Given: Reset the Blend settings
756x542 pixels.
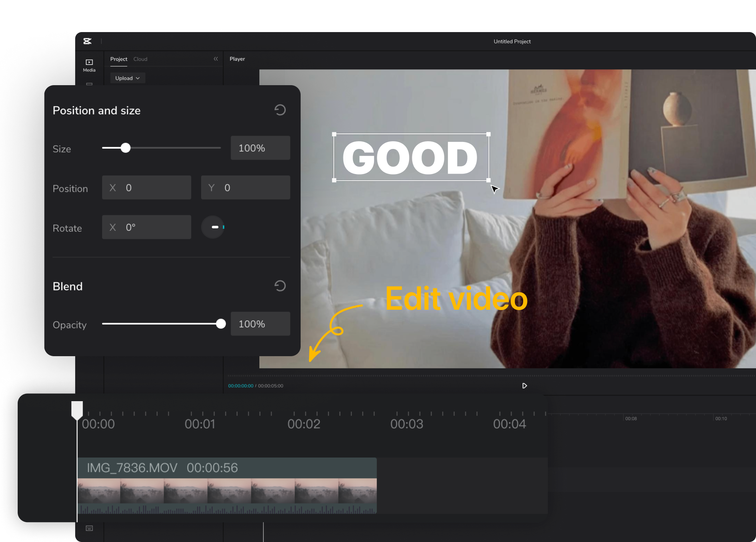Looking at the screenshot, I should (280, 285).
